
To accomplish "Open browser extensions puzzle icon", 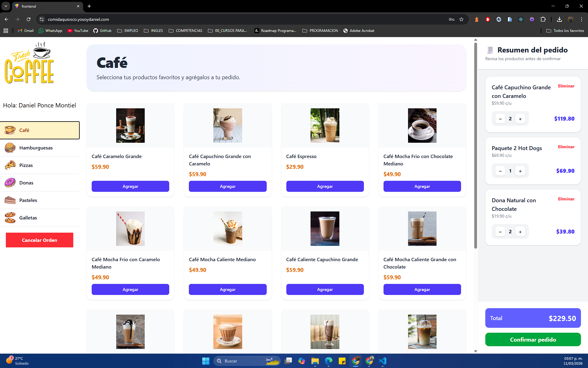I will (543, 19).
